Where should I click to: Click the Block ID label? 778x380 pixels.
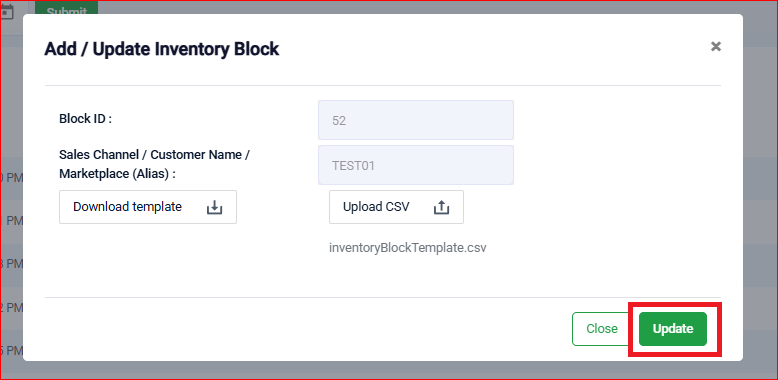click(x=85, y=119)
